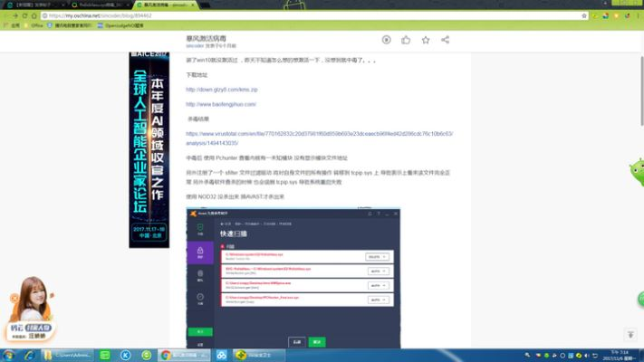Click the browser home icon
This screenshot has height=362, width=644.
coord(34,15)
